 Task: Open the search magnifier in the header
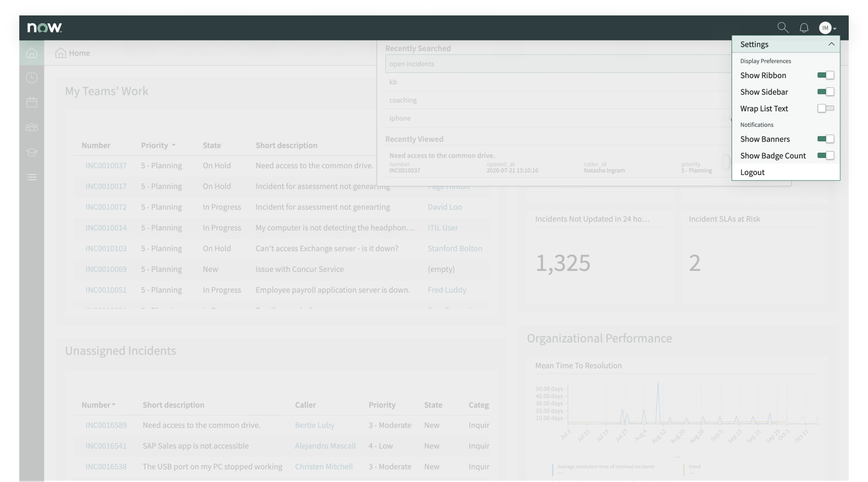tap(783, 28)
